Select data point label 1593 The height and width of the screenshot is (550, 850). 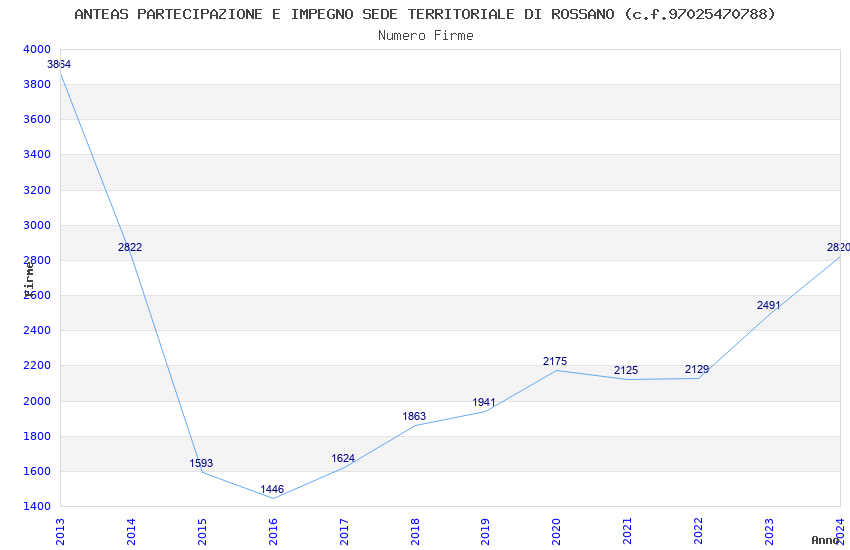201,463
